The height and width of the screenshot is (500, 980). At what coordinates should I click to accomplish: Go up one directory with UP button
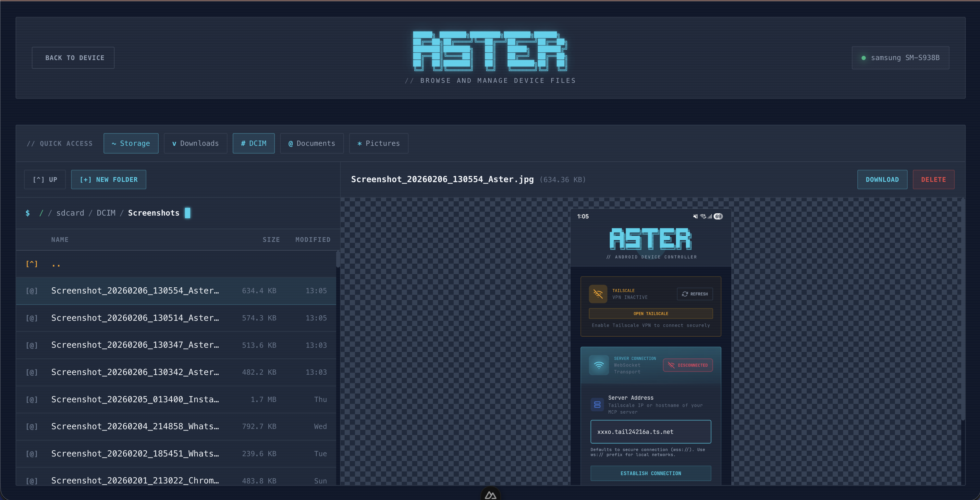[x=45, y=180]
